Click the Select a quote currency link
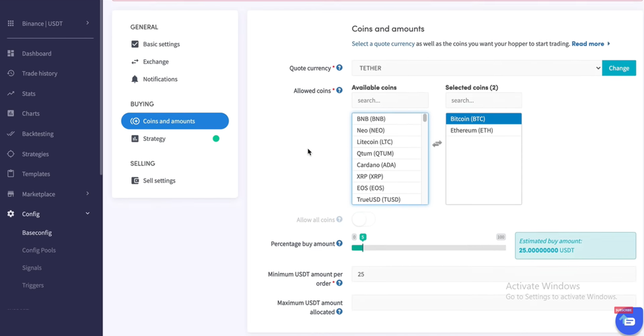The image size is (644, 336). click(383, 44)
